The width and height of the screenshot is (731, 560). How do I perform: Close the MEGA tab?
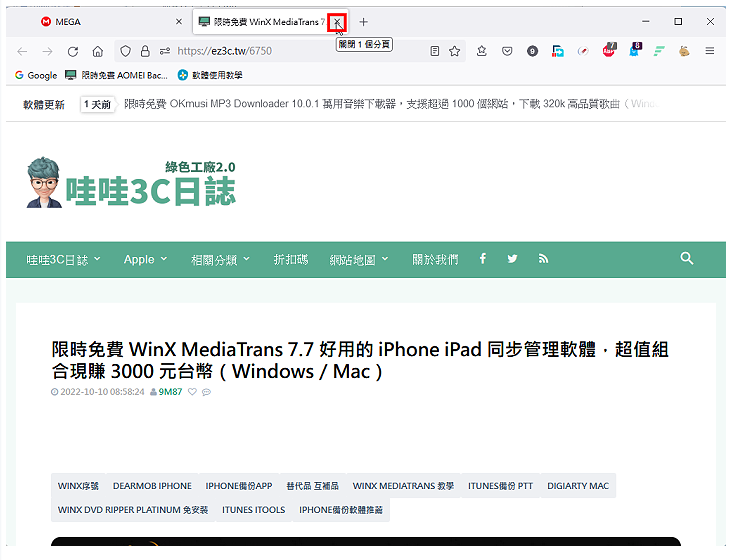coord(179,22)
